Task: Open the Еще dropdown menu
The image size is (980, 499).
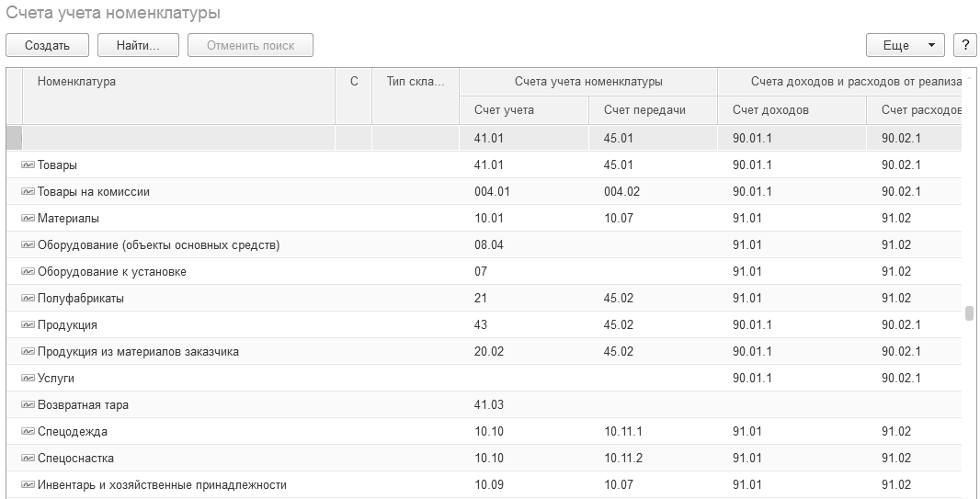Action: [x=905, y=45]
